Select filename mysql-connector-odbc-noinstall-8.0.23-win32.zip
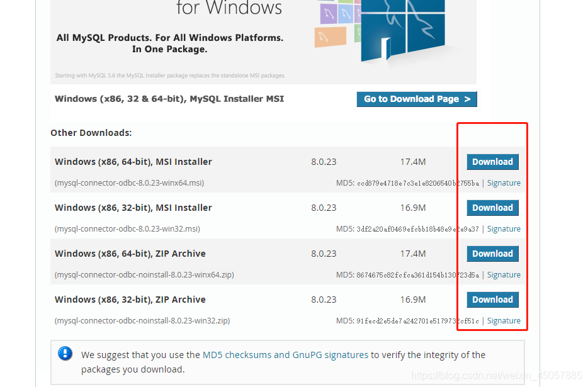Image resolution: width=588 pixels, height=387 pixels. pyautogui.click(x=142, y=321)
